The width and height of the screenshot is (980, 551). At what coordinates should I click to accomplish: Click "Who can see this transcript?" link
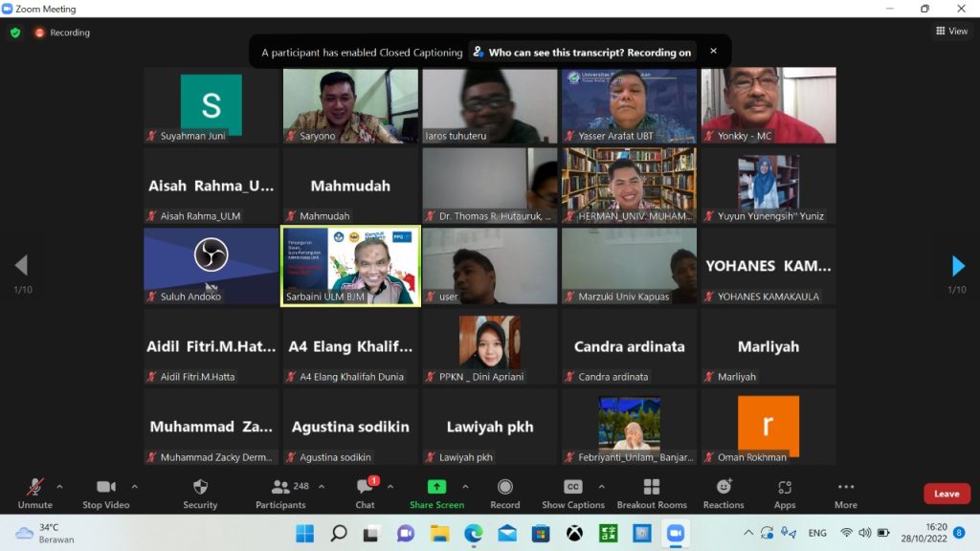pyautogui.click(x=582, y=53)
